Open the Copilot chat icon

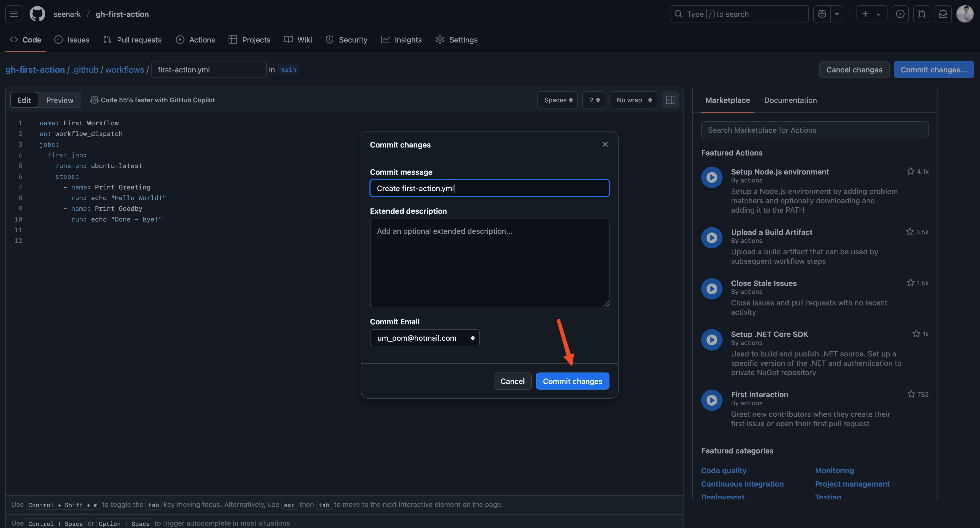click(x=822, y=14)
